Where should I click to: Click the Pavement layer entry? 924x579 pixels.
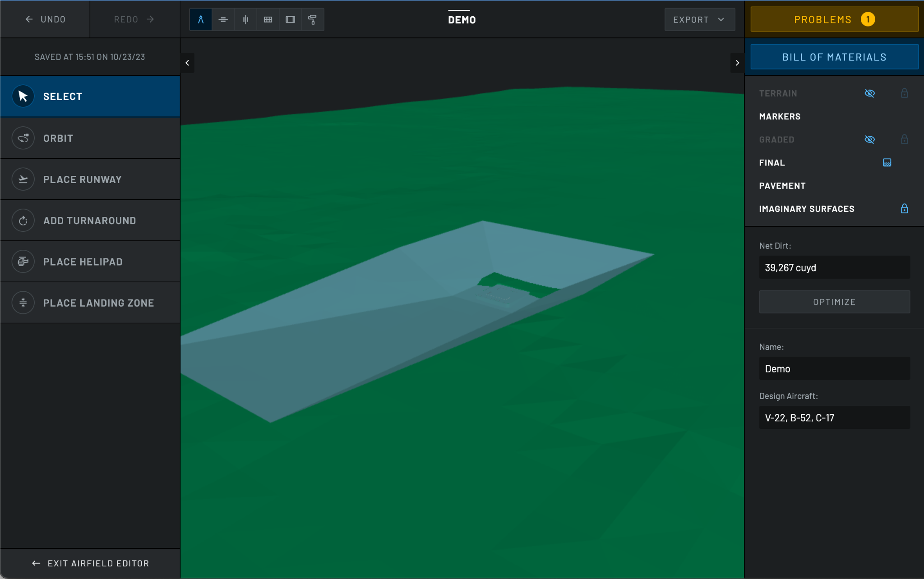point(782,185)
